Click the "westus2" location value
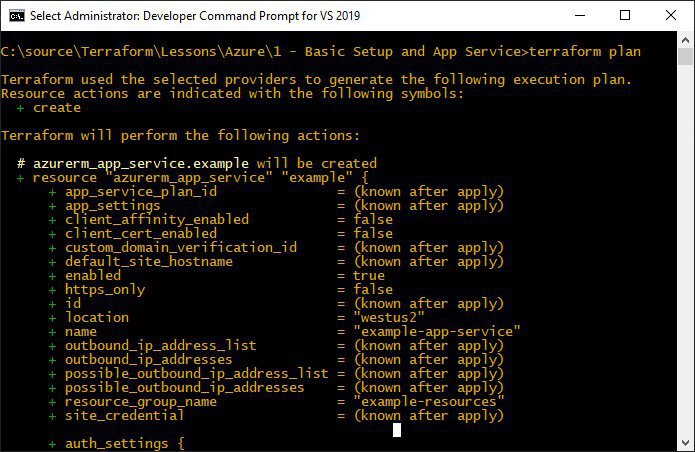695x452 pixels. [x=389, y=318]
